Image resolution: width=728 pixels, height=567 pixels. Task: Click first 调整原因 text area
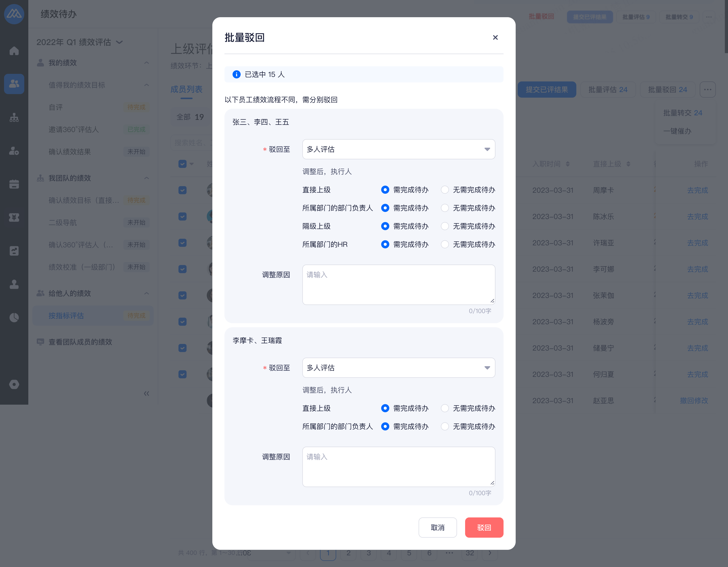tap(398, 285)
